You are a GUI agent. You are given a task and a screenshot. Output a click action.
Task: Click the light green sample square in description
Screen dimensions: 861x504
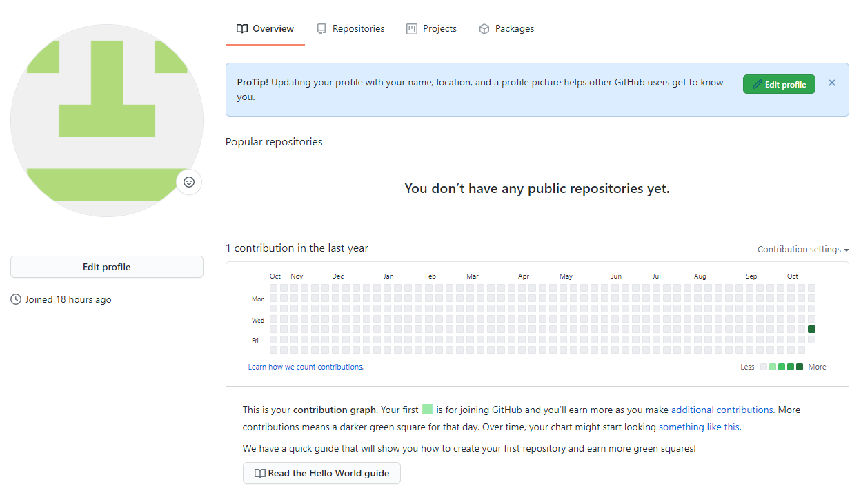tap(427, 410)
